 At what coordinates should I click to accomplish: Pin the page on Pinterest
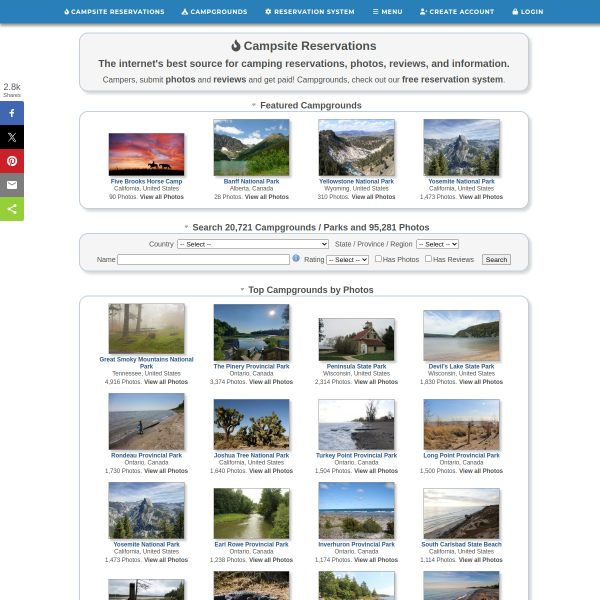12,161
